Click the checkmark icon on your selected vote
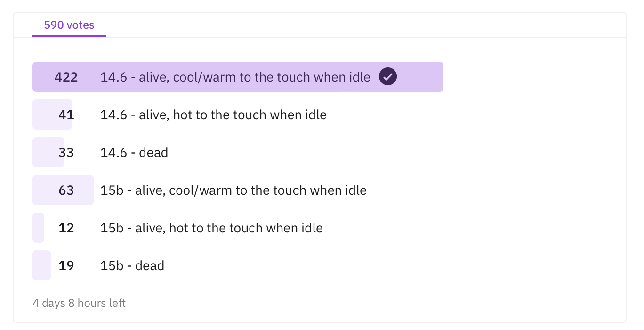Screen dimensions: 644x330 387,76
